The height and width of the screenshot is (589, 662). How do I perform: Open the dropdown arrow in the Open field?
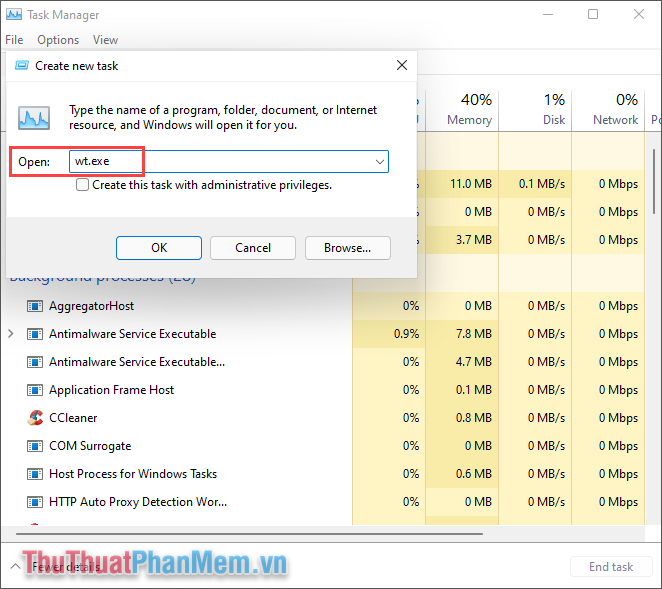pos(380,162)
